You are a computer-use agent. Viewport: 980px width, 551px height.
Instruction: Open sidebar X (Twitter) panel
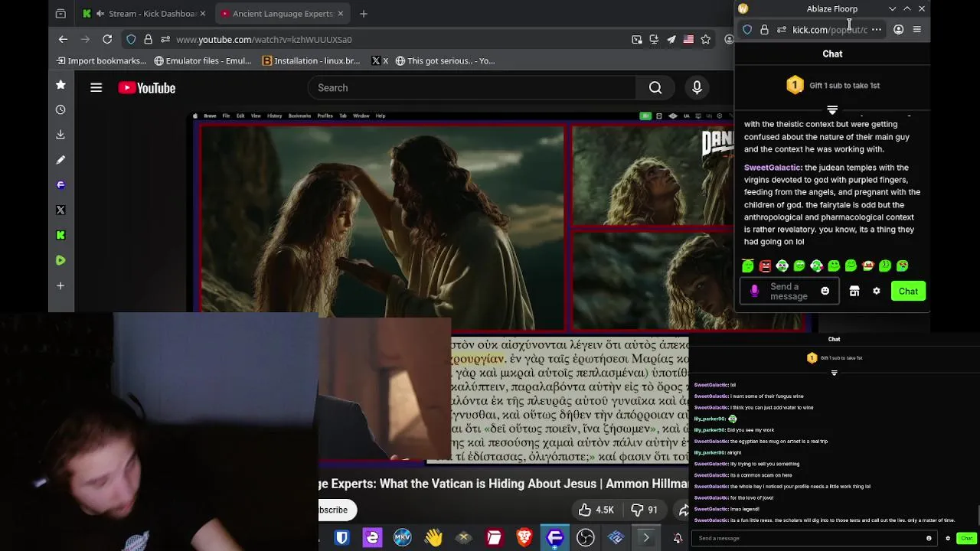[x=60, y=210]
